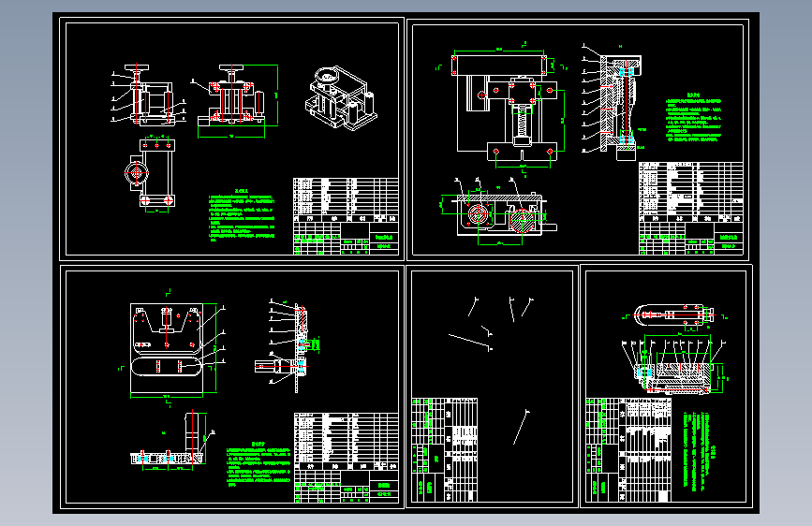
Task: Click the narrow vertical side view with horizontal shaft
Action: pyautogui.click(x=288, y=345)
